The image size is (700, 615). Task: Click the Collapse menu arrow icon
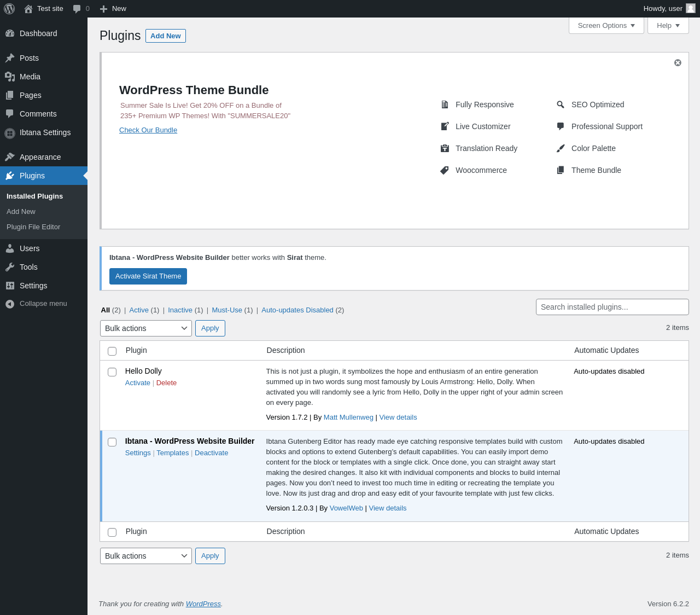10,304
